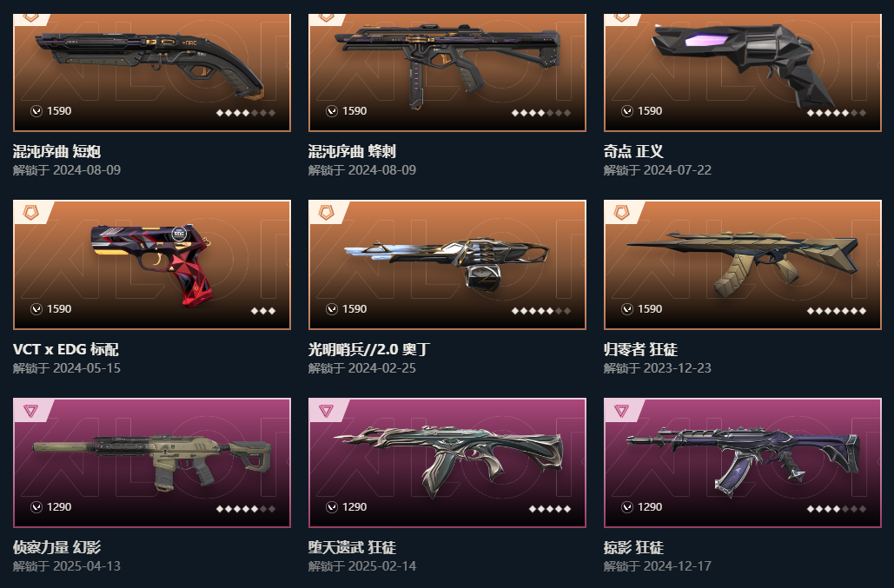Open the 光明哨兵//2.0 奥丁 weapon image
894x588 pixels.
tap(447, 265)
